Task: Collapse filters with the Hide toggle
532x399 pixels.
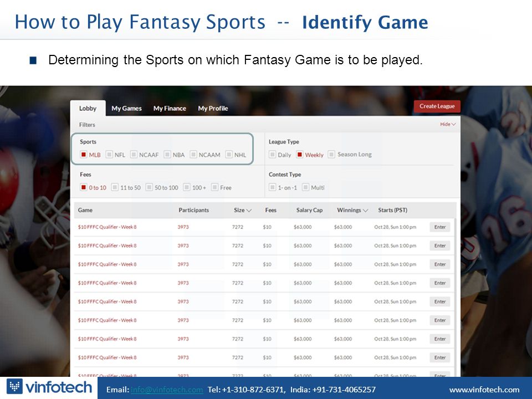Action: click(x=448, y=124)
